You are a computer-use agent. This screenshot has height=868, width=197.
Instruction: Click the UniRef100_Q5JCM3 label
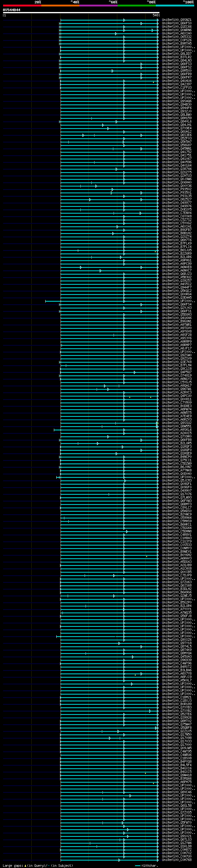pos(176,481)
